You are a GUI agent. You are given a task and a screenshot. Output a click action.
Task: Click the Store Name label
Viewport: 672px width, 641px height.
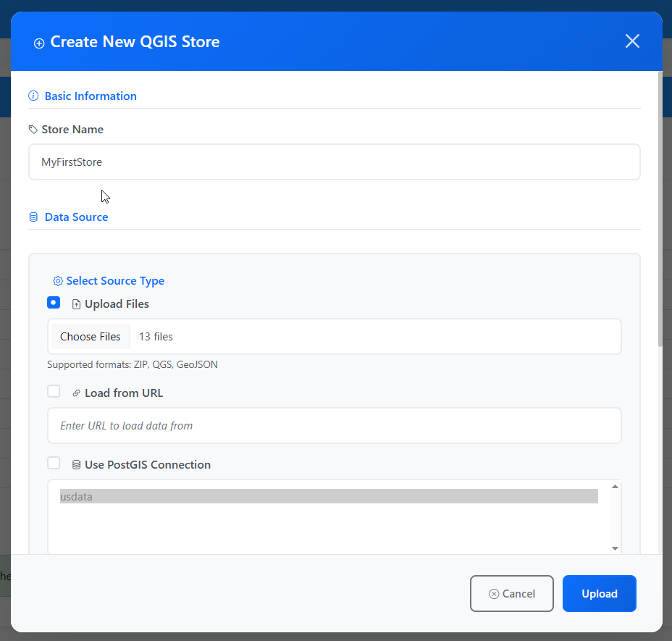pyautogui.click(x=72, y=130)
